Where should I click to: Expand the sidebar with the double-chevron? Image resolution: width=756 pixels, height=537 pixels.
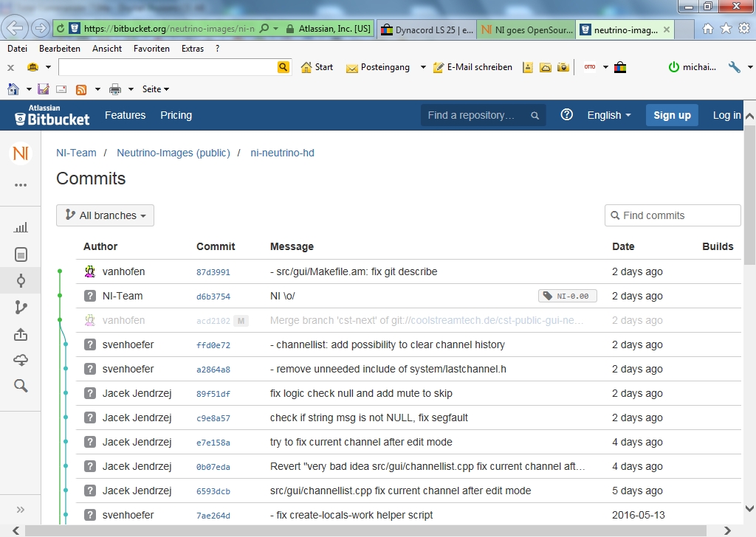(x=21, y=510)
